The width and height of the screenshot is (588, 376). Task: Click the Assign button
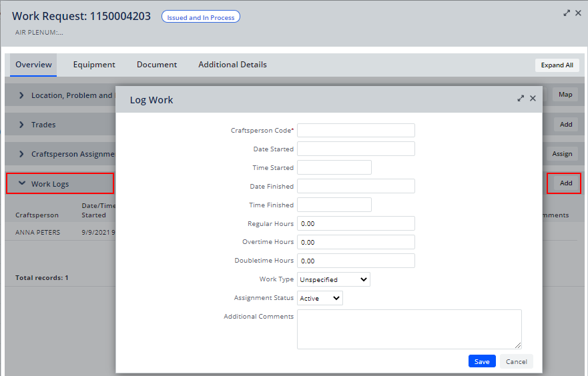point(562,153)
